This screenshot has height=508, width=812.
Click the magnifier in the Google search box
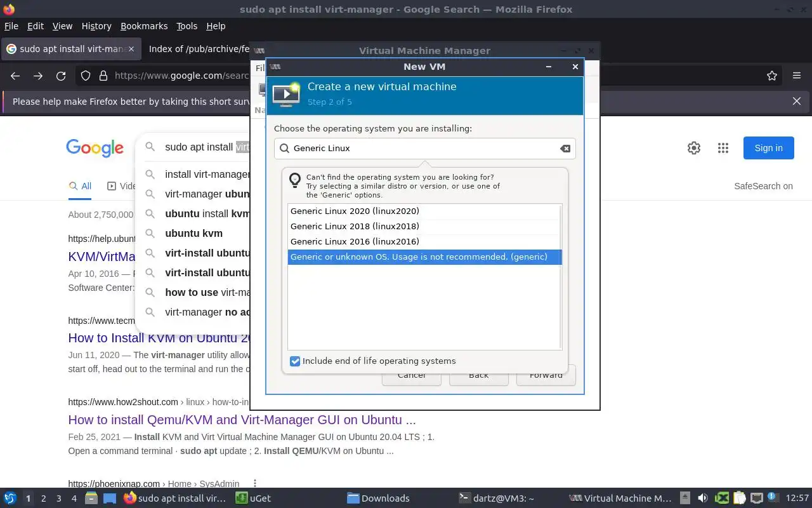(x=150, y=147)
